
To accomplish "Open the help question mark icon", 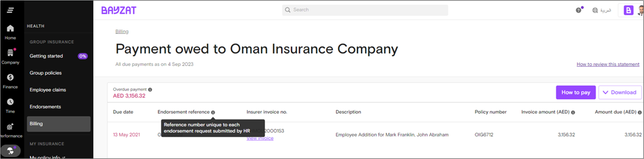I will (x=579, y=10).
